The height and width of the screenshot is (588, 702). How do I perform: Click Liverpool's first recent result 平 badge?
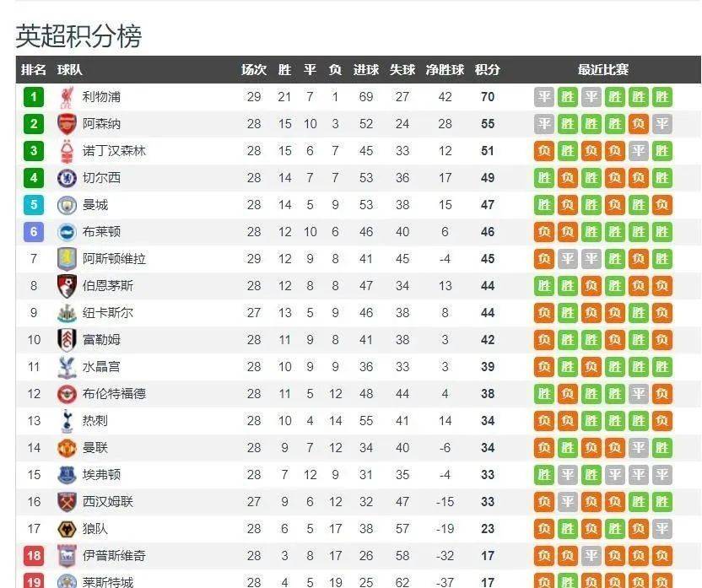pos(544,97)
